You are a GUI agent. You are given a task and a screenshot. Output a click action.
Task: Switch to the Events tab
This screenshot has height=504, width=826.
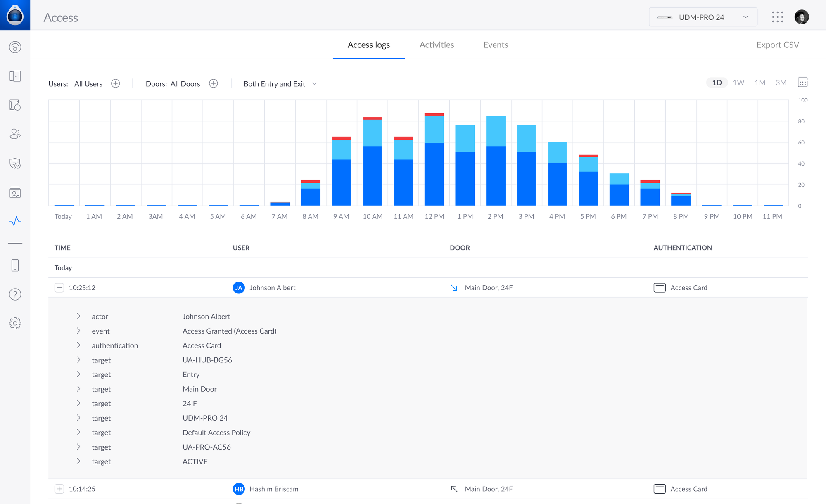click(496, 45)
